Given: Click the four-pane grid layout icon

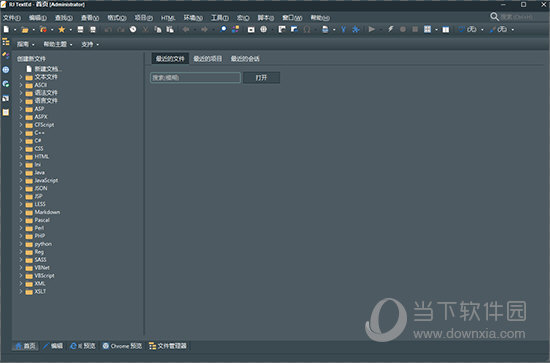Looking at the screenshot, I should pyautogui.click(x=427, y=29).
